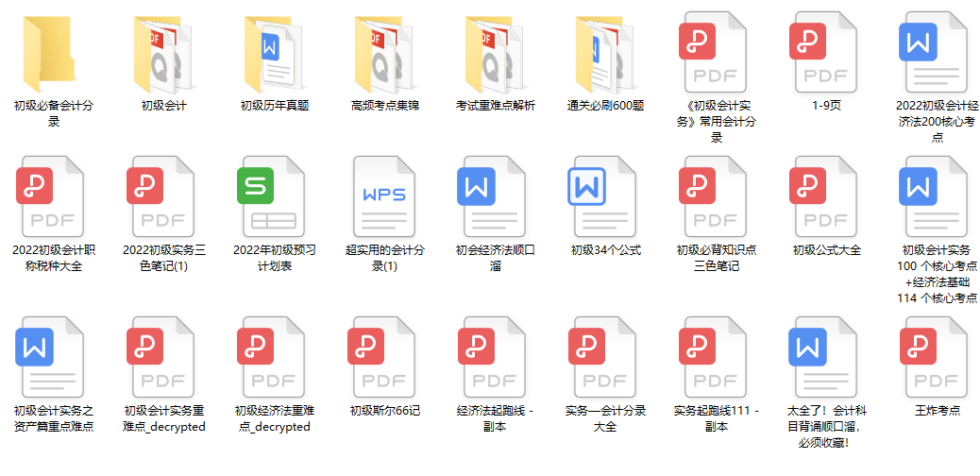Screen dimensions: 980x476
Task: Select the 初级必背知识点三色笔记 PDF icon
Action: [x=713, y=197]
